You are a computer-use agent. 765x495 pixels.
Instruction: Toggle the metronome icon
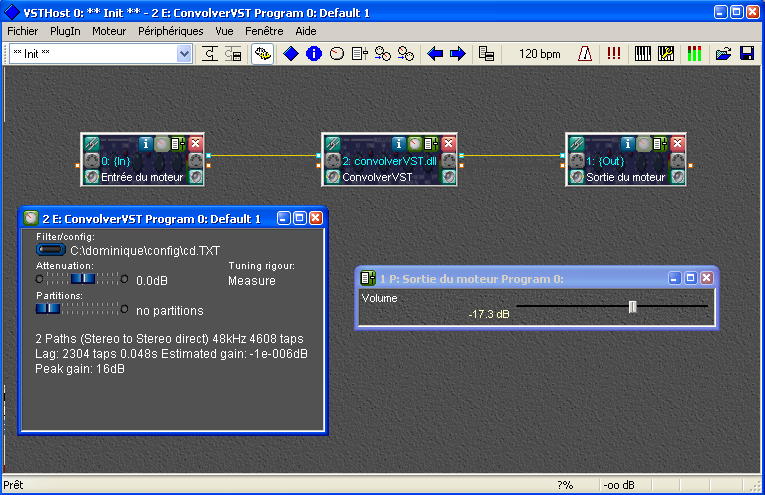click(585, 54)
